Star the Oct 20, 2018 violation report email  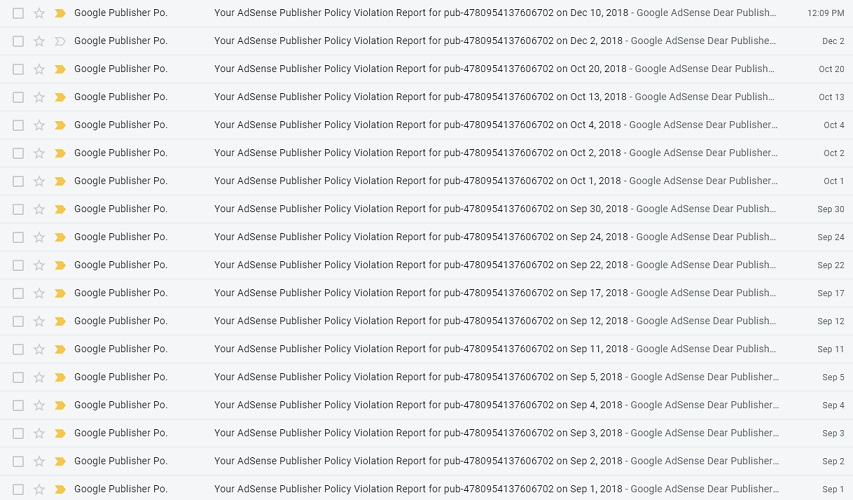(39, 69)
